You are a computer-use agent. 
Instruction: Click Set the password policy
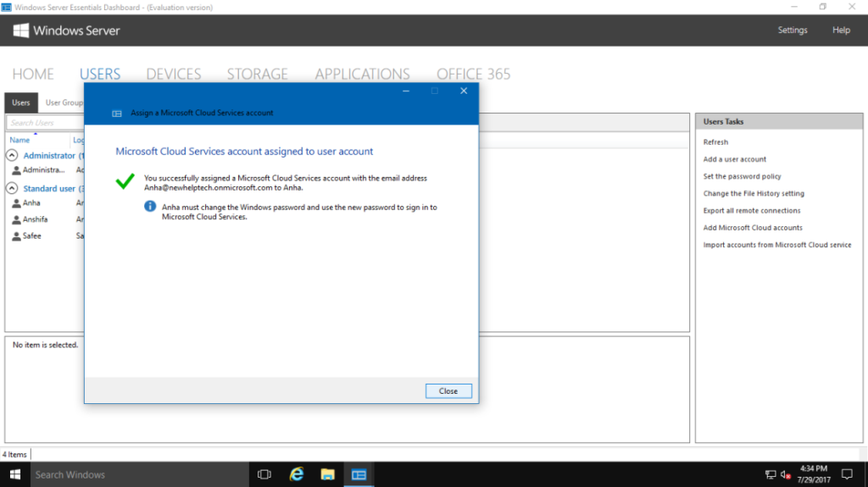(742, 176)
